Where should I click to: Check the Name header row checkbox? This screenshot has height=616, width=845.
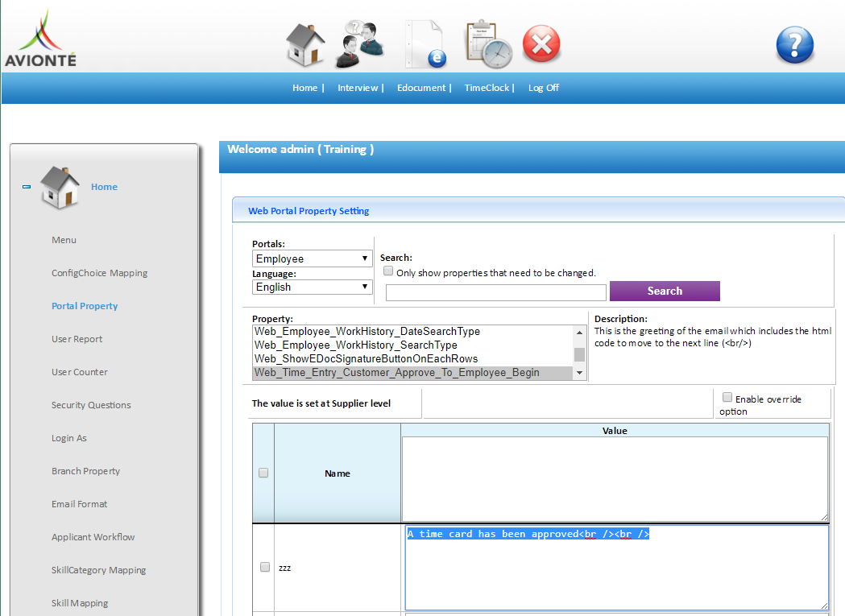263,473
